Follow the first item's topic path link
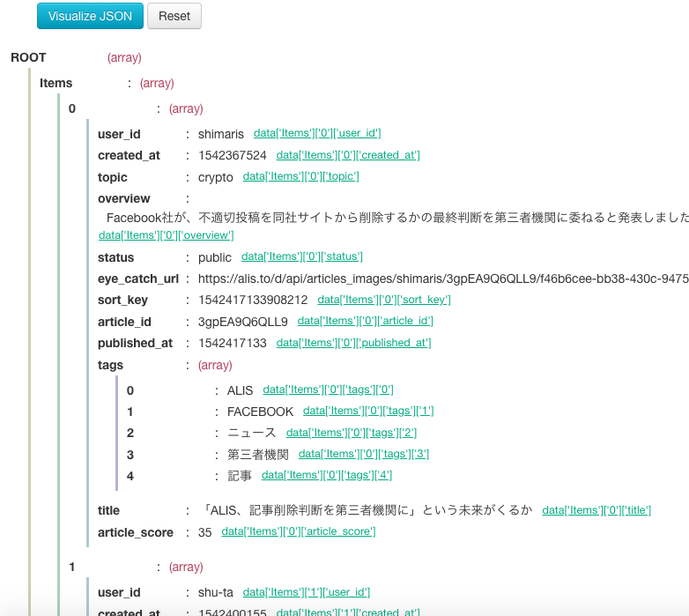This screenshot has height=616, width=689. (300, 177)
